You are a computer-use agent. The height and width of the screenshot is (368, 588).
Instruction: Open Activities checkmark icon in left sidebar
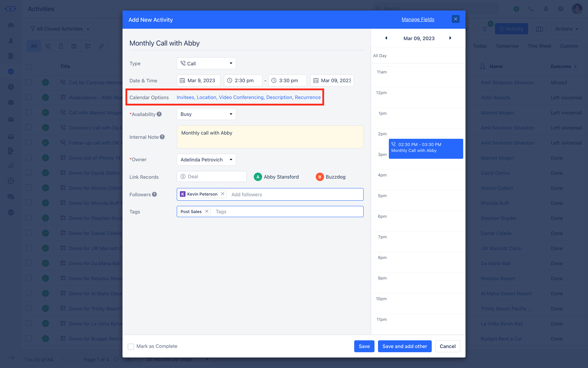pos(11,71)
